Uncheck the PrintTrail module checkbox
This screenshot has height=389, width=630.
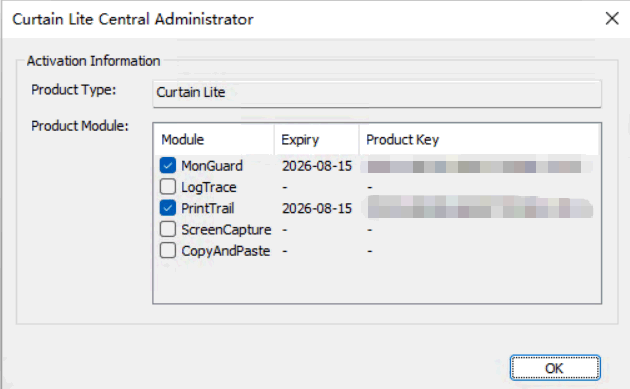point(168,208)
